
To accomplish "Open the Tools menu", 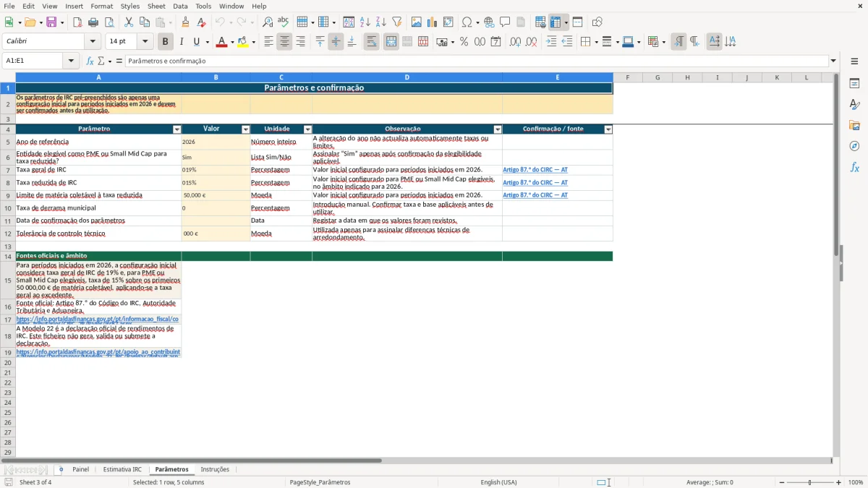I will pyautogui.click(x=203, y=6).
